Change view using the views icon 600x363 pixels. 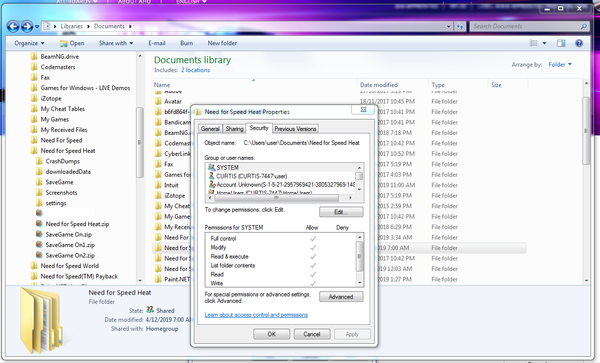533,43
